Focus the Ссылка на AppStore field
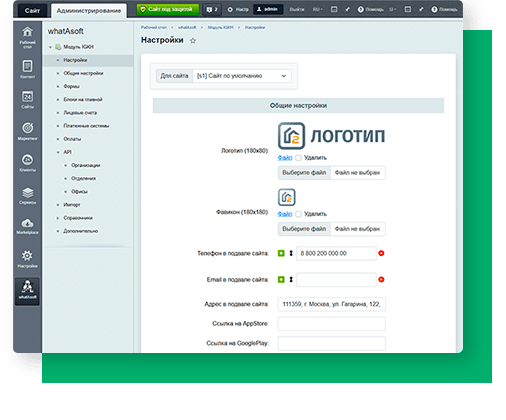Image resolution: width=506 pixels, height=420 pixels. coord(332,324)
